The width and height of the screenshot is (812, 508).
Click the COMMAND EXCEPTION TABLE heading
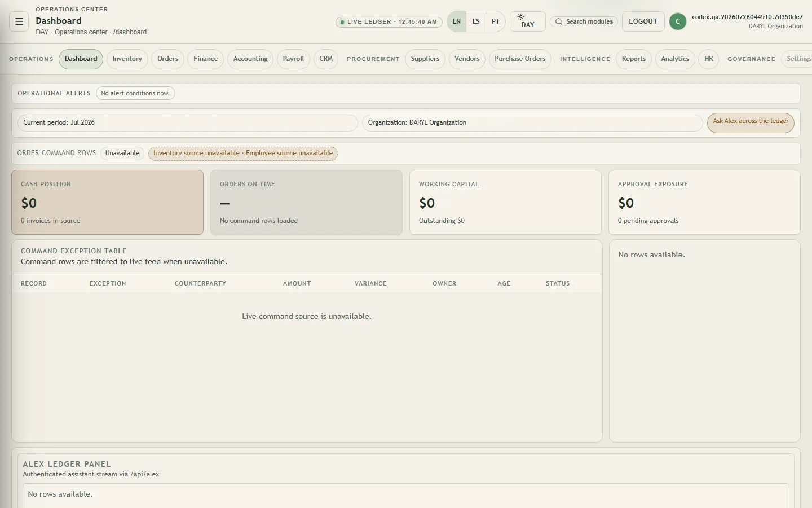point(73,251)
